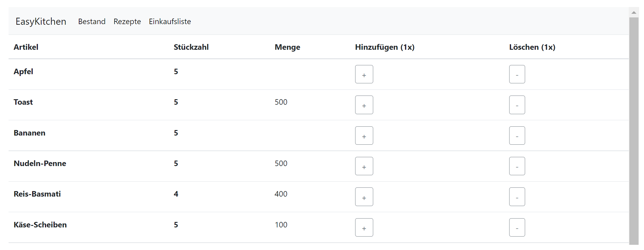Open the Einkaufsliste page

170,21
